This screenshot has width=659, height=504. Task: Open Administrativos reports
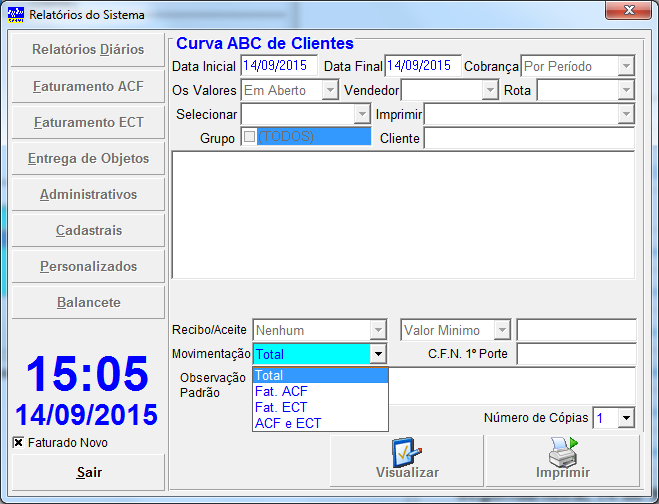click(x=88, y=195)
